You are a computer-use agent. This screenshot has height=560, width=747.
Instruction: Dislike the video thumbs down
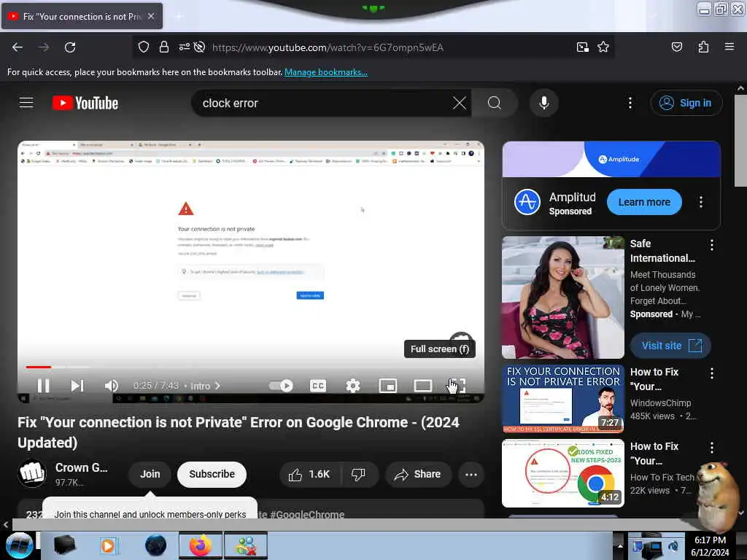(358, 474)
